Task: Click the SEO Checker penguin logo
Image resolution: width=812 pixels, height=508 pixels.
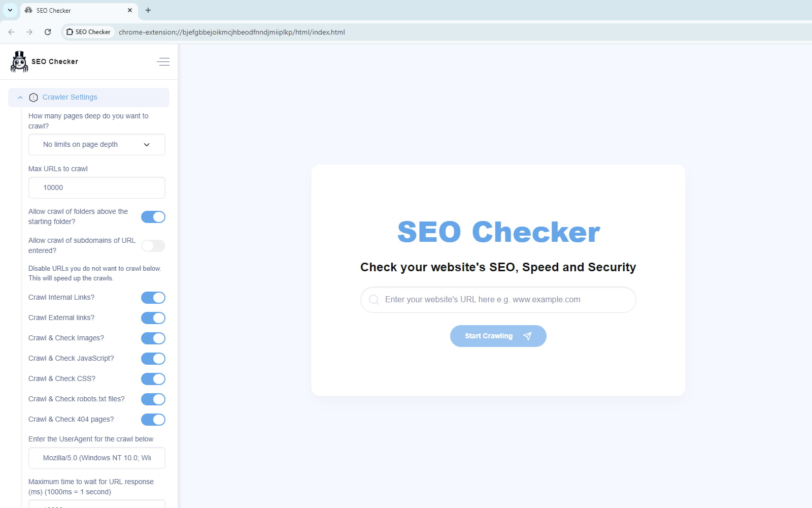Action: (x=19, y=61)
